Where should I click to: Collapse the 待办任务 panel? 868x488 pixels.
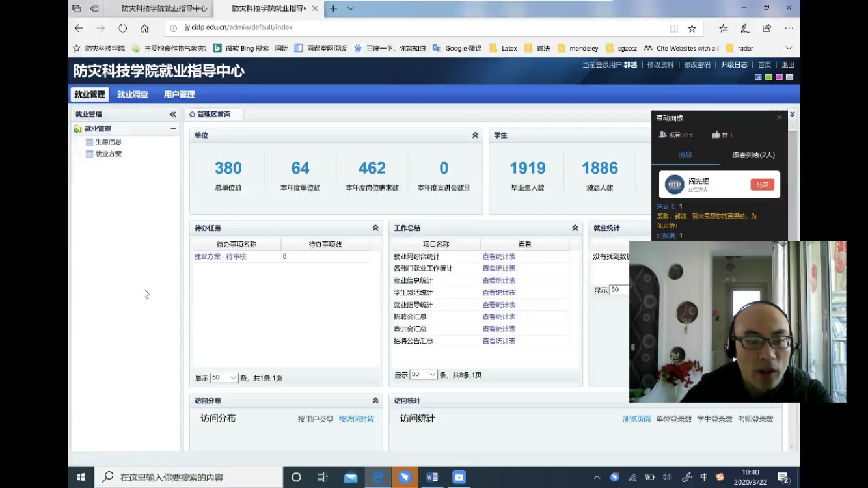pos(375,228)
